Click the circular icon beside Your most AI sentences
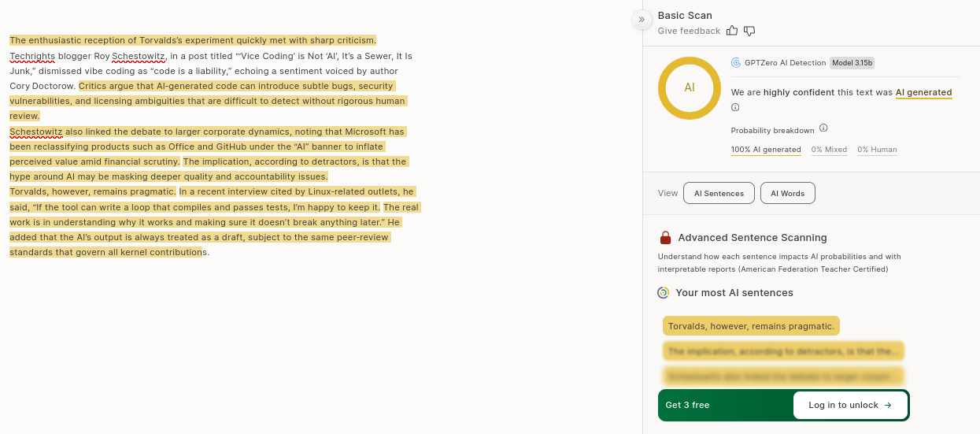Screen dimensions: 980x434 pos(664,293)
